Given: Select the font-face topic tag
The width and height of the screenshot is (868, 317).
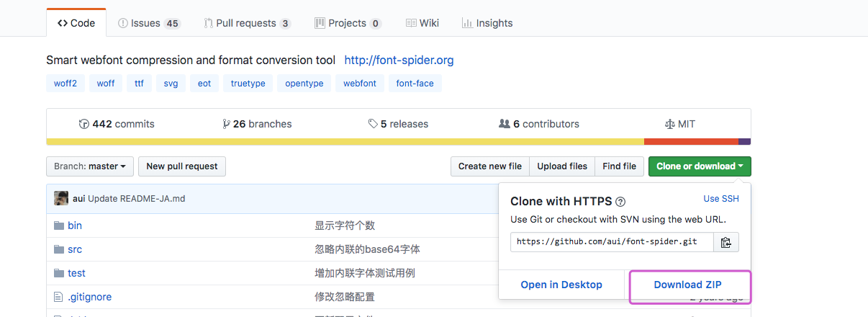Looking at the screenshot, I should coord(415,84).
